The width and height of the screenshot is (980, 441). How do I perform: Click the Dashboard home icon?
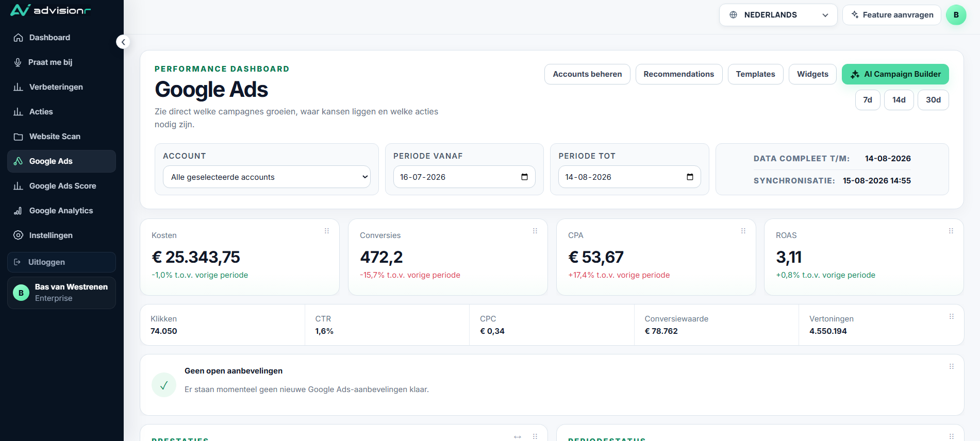coord(18,38)
